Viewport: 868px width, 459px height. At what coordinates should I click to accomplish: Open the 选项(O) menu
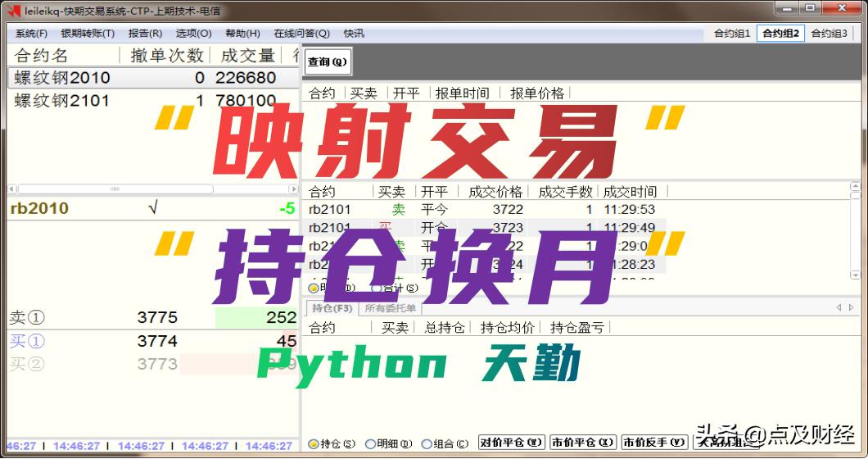click(x=193, y=34)
